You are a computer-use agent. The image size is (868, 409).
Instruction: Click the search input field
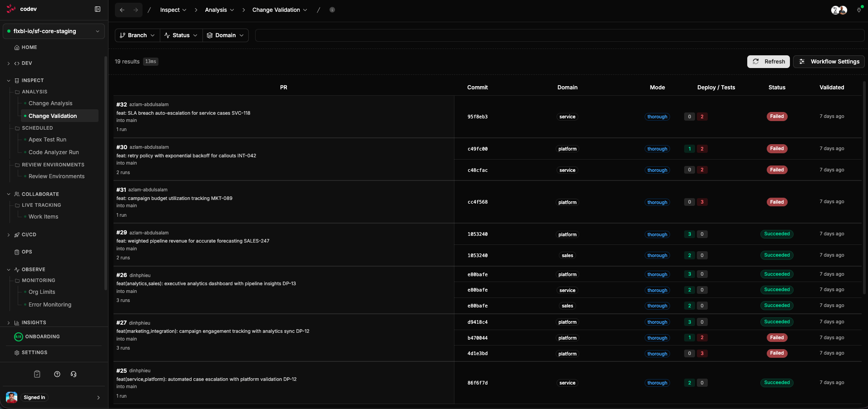click(558, 35)
